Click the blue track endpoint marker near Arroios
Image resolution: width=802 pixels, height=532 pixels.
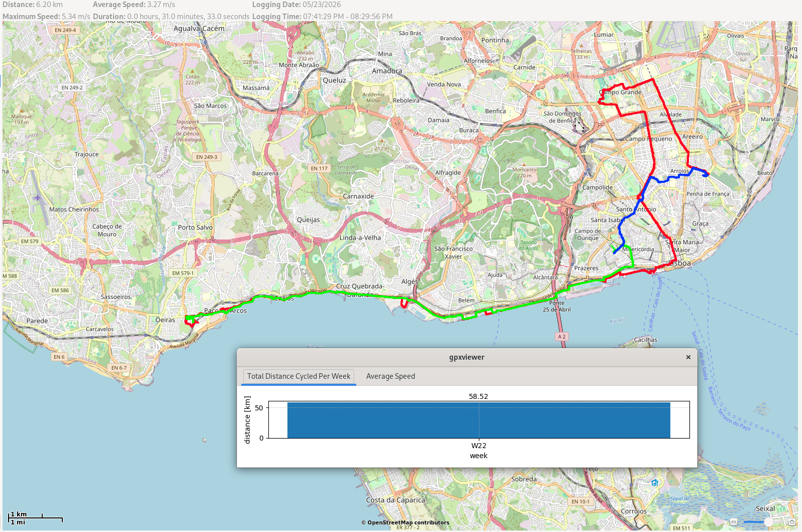tap(706, 174)
